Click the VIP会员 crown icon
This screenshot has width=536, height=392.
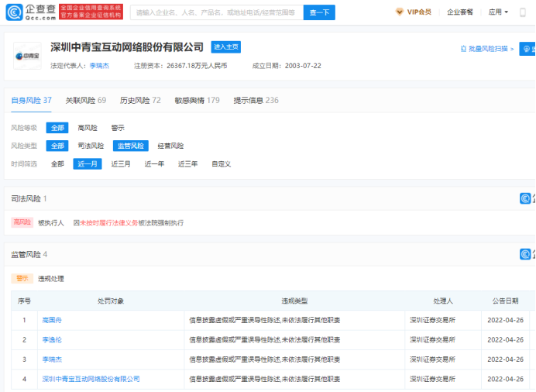[x=399, y=12]
